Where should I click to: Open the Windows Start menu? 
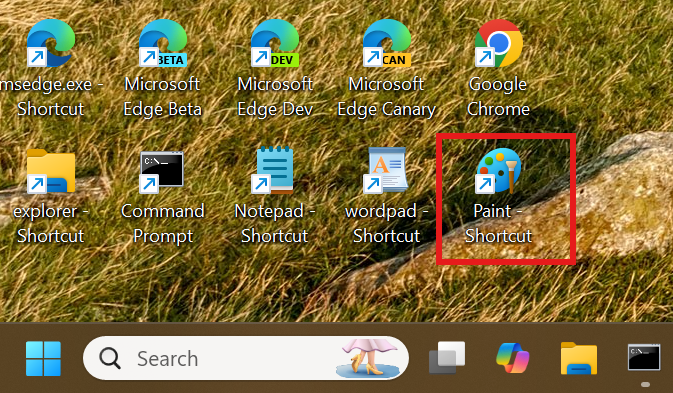click(x=43, y=359)
